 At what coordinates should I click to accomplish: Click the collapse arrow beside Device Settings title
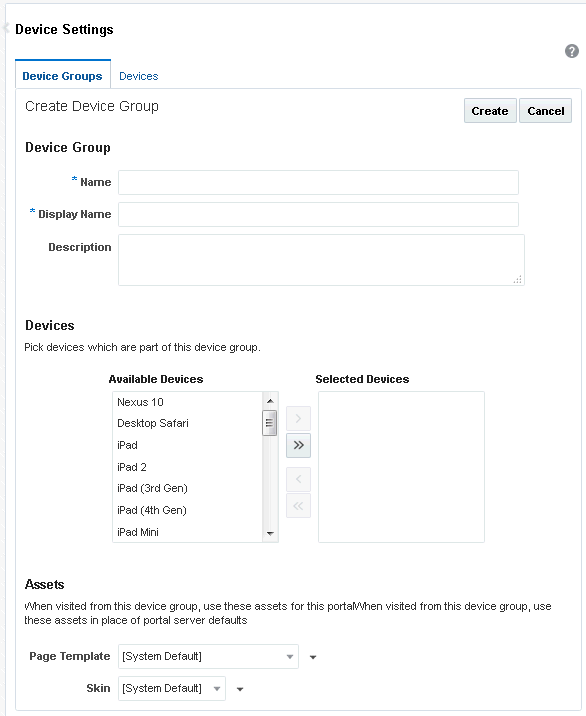(6, 28)
